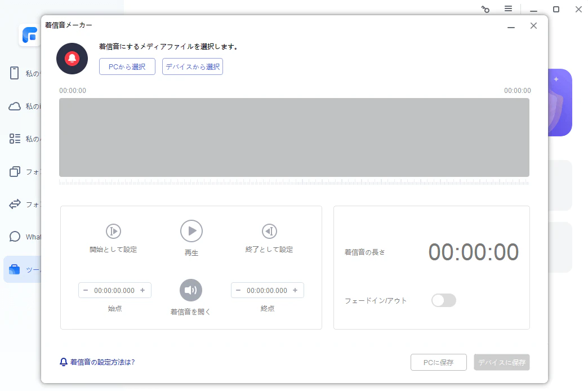Image resolution: width=588 pixels, height=391 pixels.
Task: Save ringtone with PCに保存 button
Action: click(439, 362)
